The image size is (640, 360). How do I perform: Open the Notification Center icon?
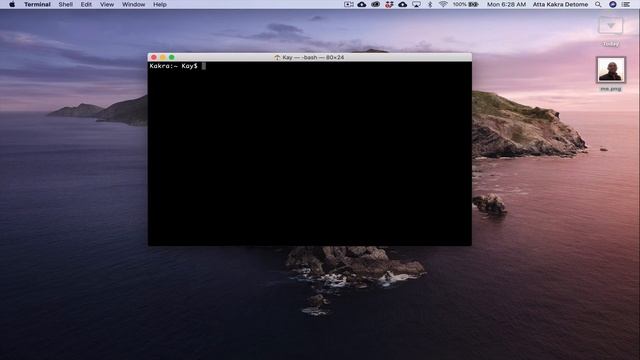(626, 4)
